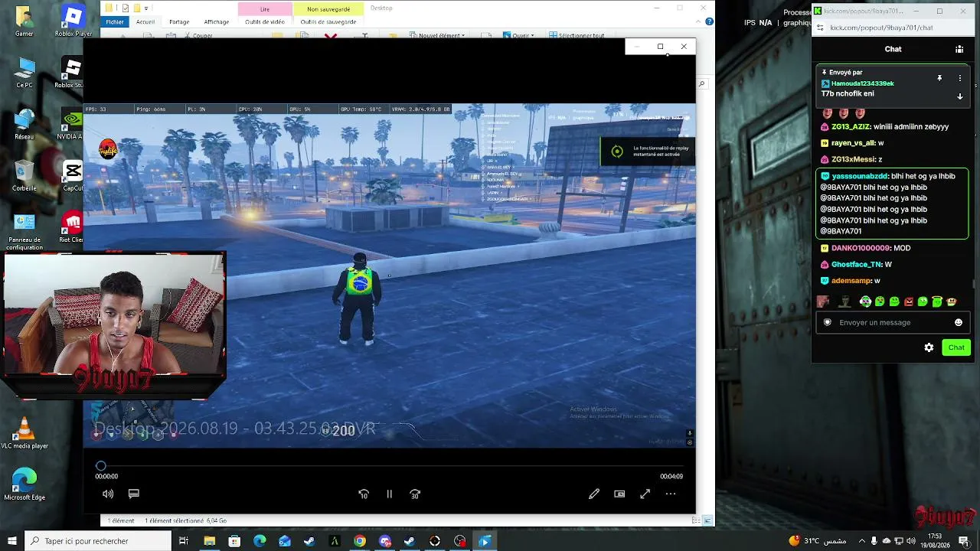Open Roblox Player desktop shortcut
The width and height of the screenshot is (980, 551).
(73, 21)
